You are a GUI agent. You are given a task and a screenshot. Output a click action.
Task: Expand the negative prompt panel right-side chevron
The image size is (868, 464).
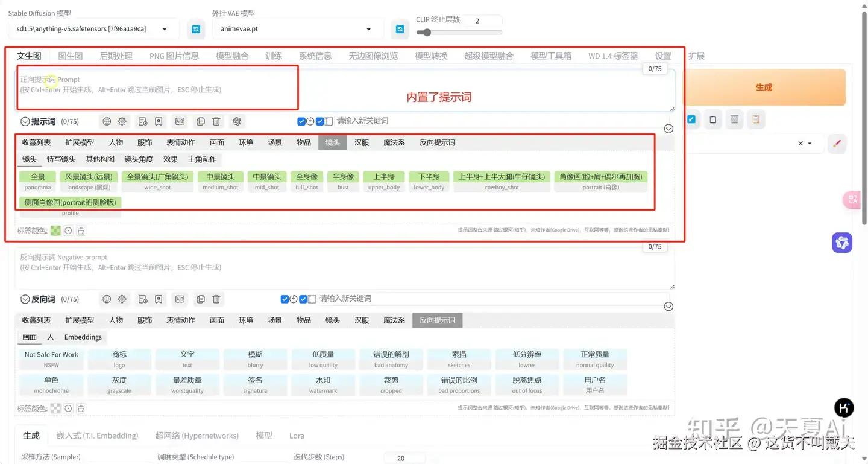668,307
